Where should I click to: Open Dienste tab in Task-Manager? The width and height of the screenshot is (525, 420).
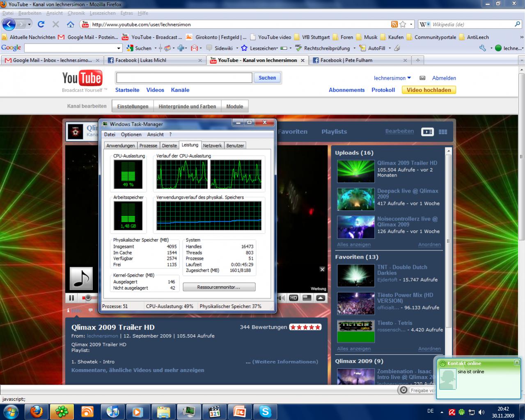169,145
